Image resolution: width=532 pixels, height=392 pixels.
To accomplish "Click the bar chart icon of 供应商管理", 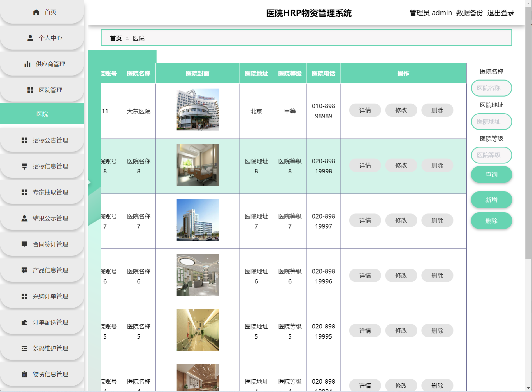I will point(27,64).
